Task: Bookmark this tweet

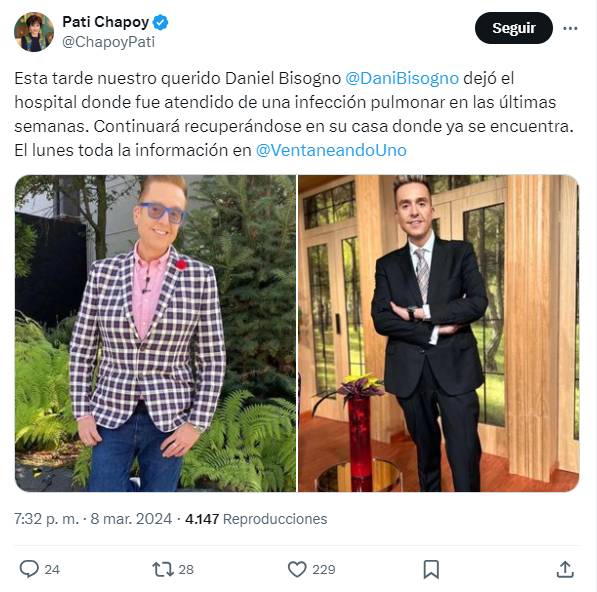Action: (x=431, y=570)
